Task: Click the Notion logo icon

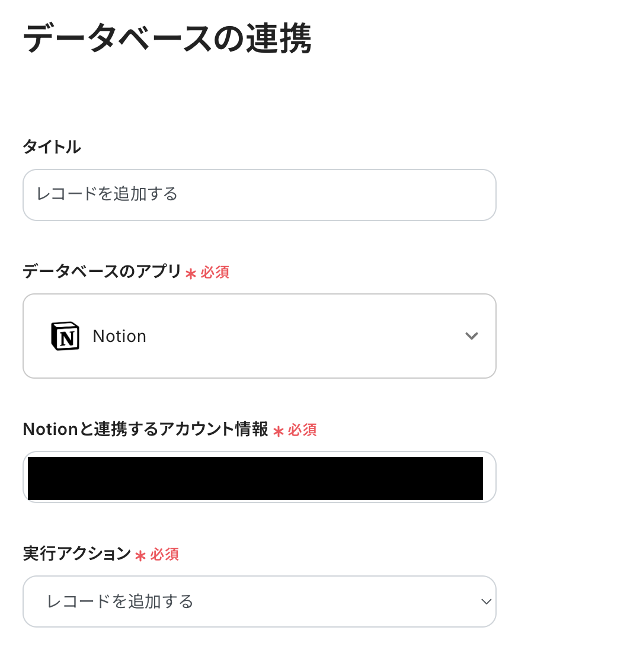Action: 65,336
